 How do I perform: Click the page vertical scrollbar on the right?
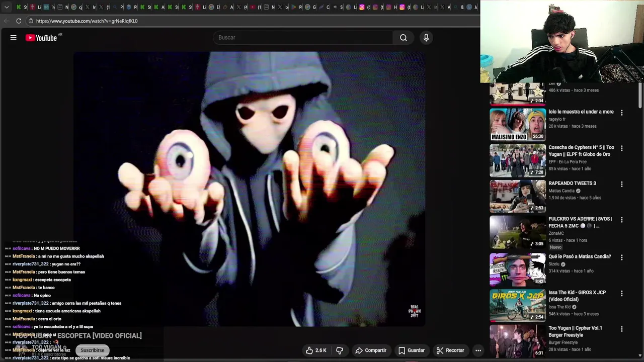click(640, 96)
